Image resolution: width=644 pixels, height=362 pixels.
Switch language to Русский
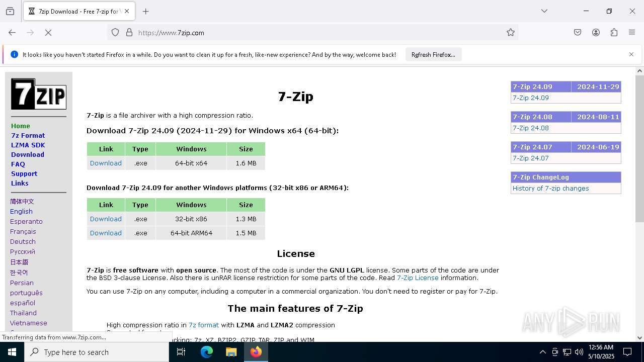[23, 251]
